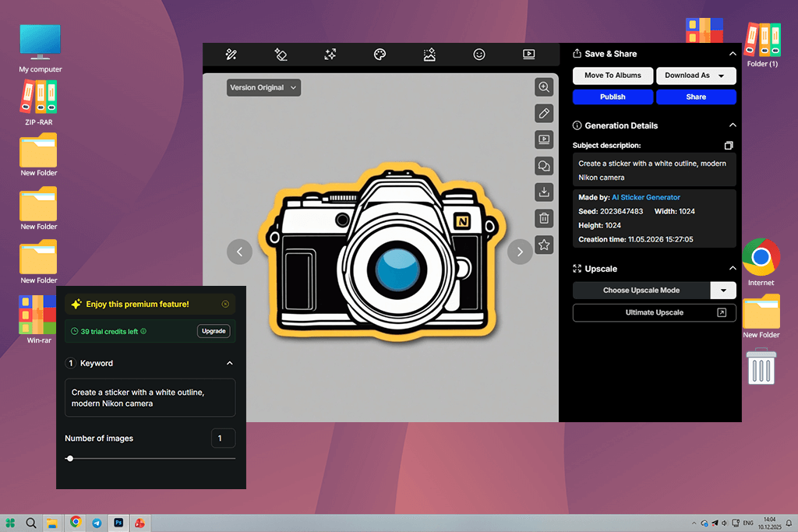Open external link icon on Ultimate Upscale
The width and height of the screenshot is (798, 532).
click(x=722, y=313)
